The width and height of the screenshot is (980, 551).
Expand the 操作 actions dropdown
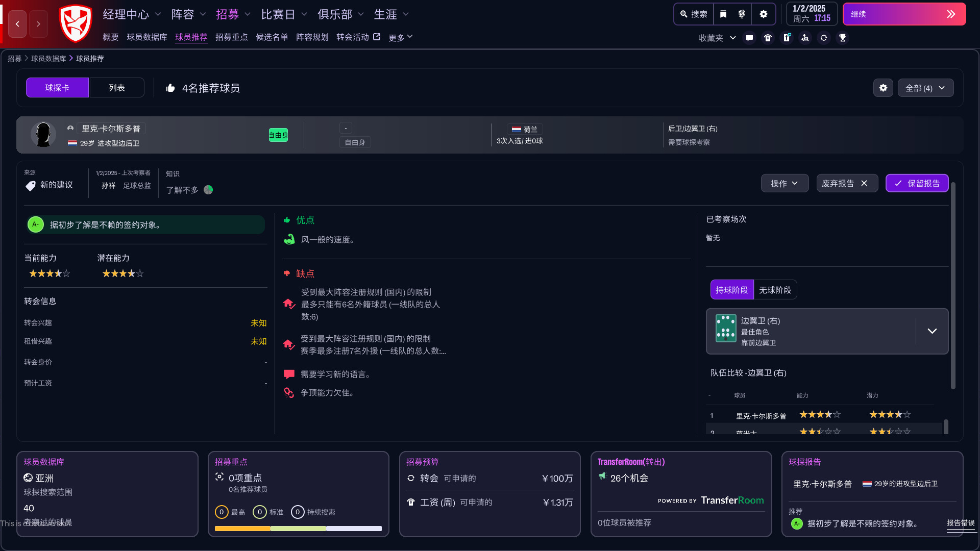[x=784, y=183]
